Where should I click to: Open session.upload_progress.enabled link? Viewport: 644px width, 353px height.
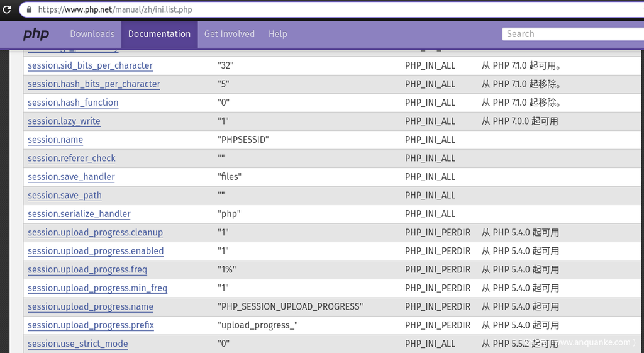96,251
